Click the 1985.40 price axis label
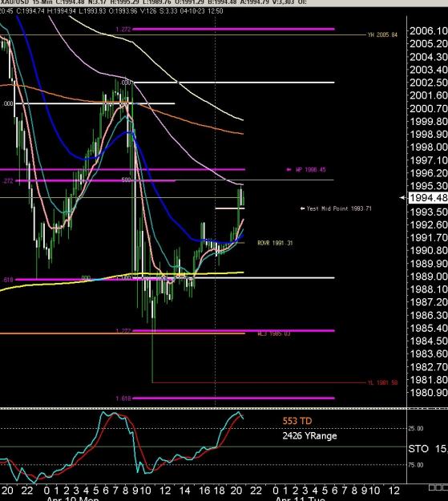This screenshot has height=501, width=448. [429, 328]
